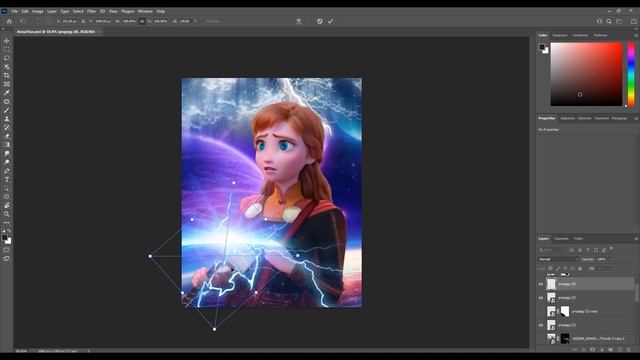Screen dimensions: 640x360
Task: Lock transparent pixels in Layers panel
Action: coord(551,269)
